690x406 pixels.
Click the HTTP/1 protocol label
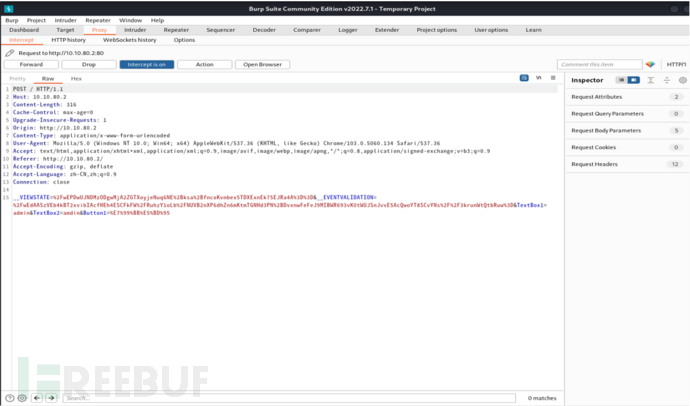(676, 65)
